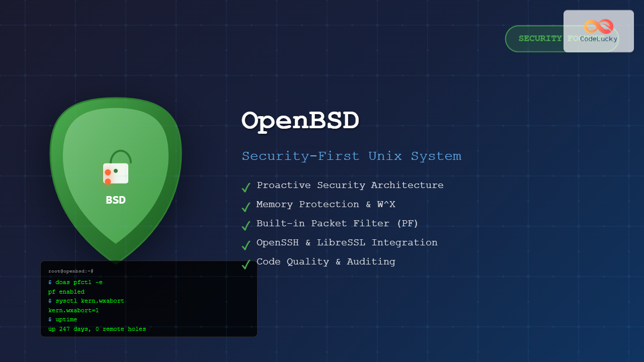Click the checkmark beside Code Quality & Auditing

pos(246,264)
